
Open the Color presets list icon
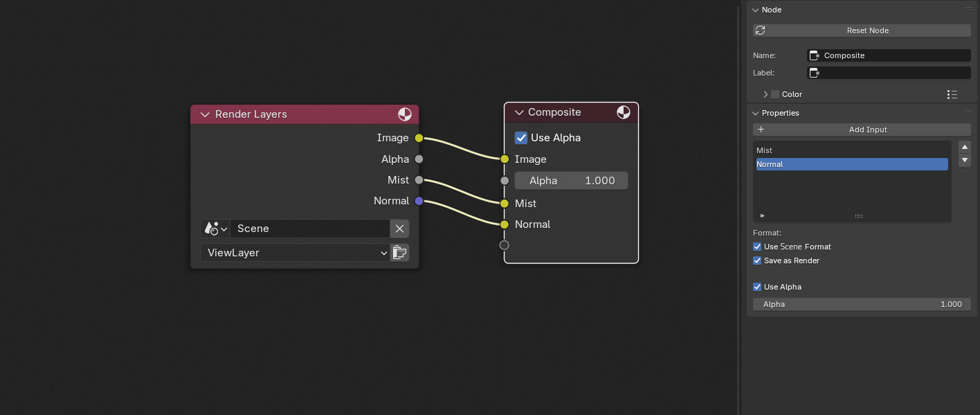952,94
